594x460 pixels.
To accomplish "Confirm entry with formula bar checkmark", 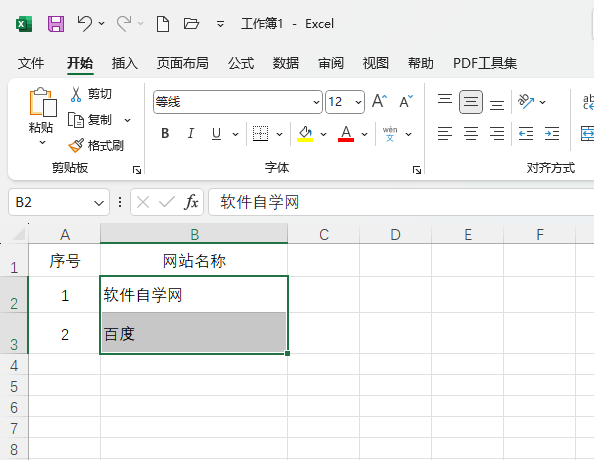I will click(x=167, y=202).
